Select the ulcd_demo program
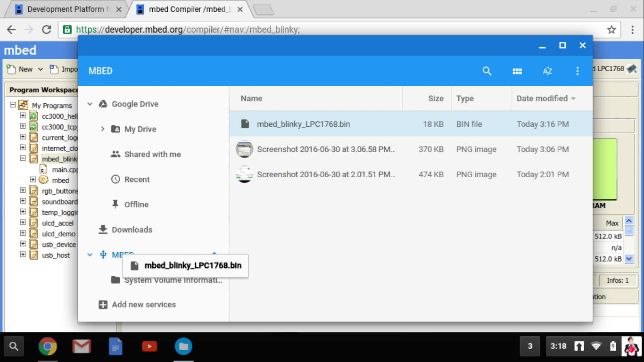 pos(58,234)
